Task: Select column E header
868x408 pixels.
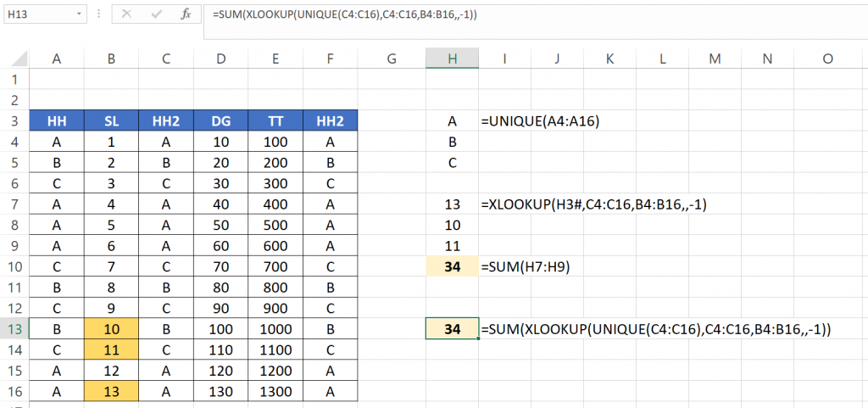Action: 275,59
